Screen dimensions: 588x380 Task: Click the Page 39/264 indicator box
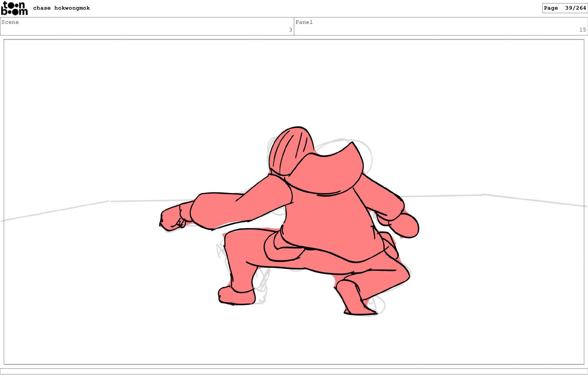[x=564, y=8]
